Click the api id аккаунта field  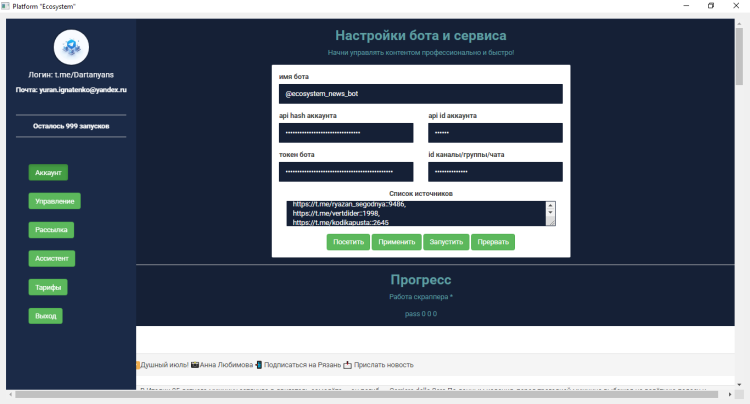click(x=495, y=133)
